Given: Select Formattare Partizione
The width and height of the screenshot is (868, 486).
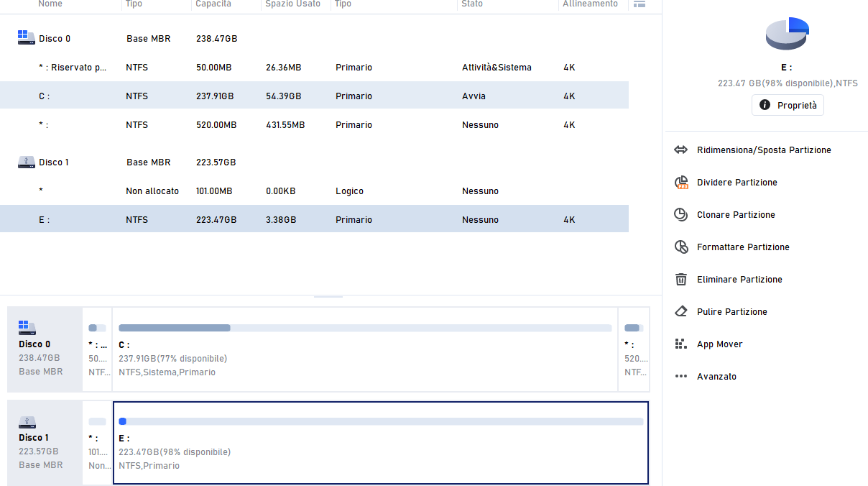Looking at the screenshot, I should coord(743,247).
